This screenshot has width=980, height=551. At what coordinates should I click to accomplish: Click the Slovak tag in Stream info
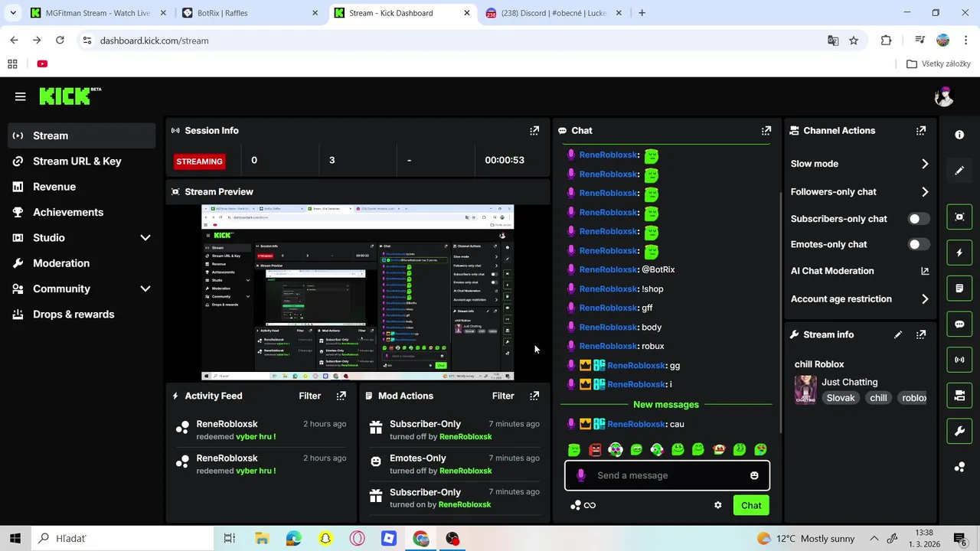pos(841,398)
